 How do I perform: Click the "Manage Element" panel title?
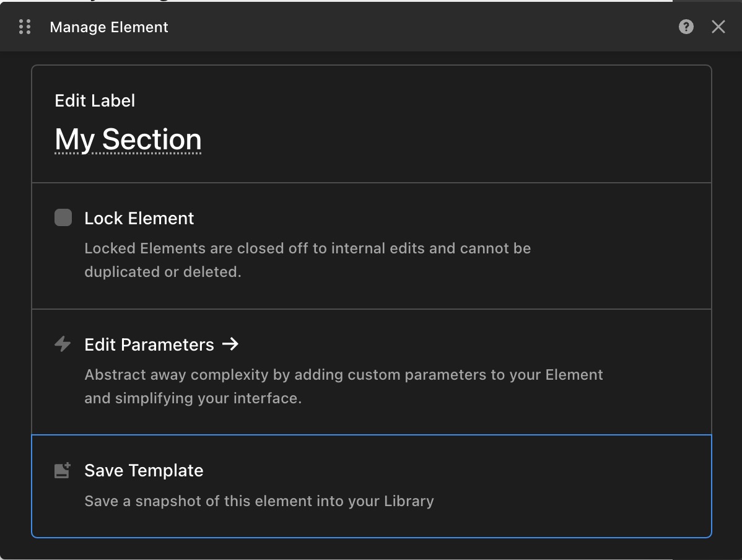pos(109,27)
